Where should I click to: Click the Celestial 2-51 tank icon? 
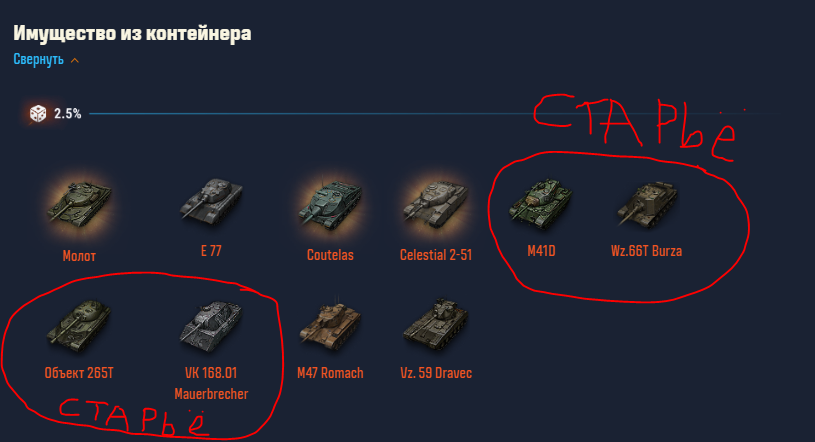pos(436,204)
